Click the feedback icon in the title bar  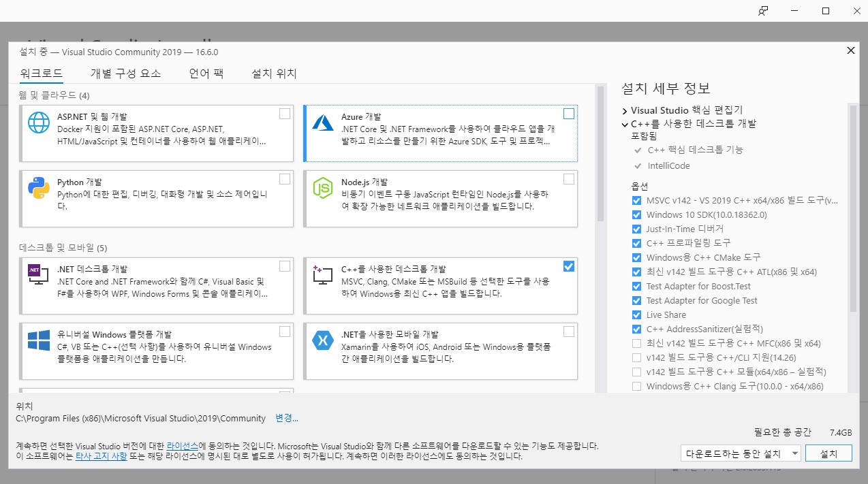point(763,11)
